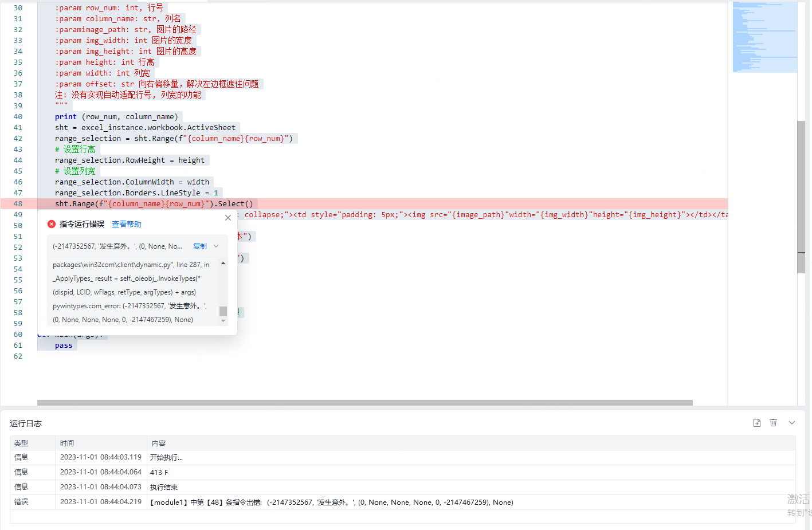Clear the run log with the trash icon

[x=774, y=423]
